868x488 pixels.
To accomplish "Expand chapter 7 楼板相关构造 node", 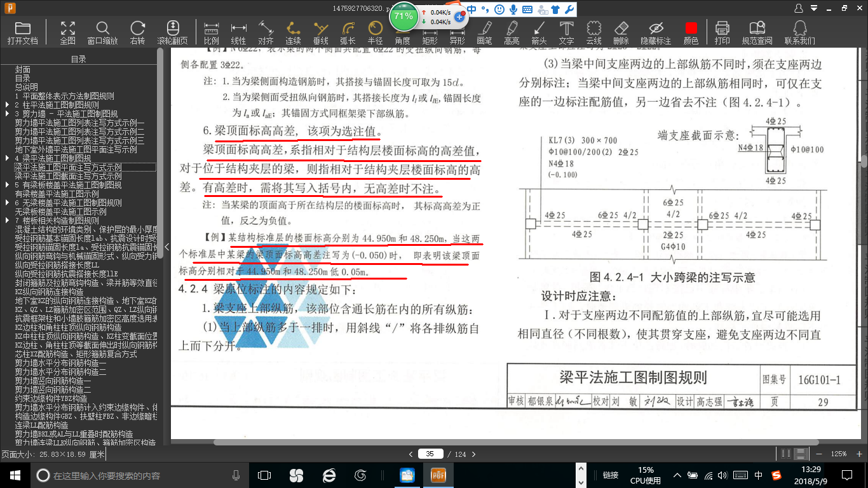I will (7, 220).
